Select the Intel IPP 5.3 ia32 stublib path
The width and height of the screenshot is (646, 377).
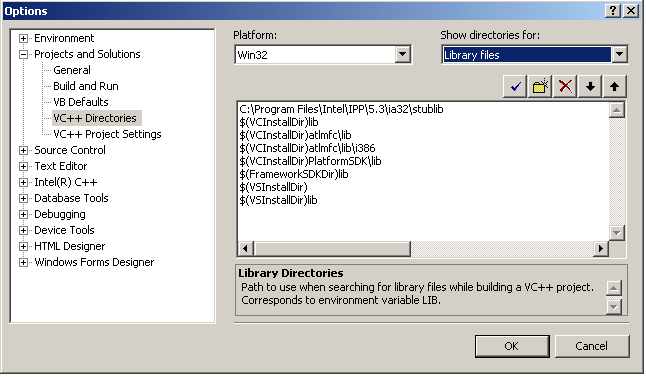tap(341, 109)
